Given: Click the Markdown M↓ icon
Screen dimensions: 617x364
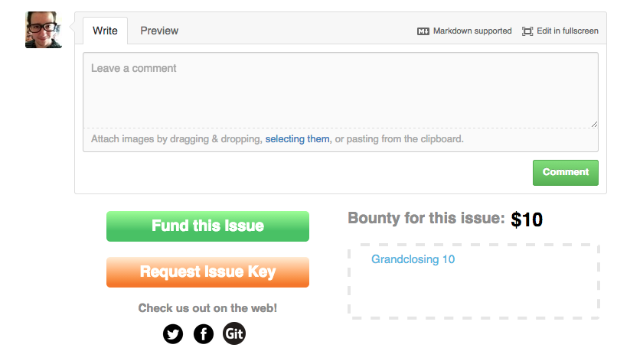Looking at the screenshot, I should pos(423,31).
